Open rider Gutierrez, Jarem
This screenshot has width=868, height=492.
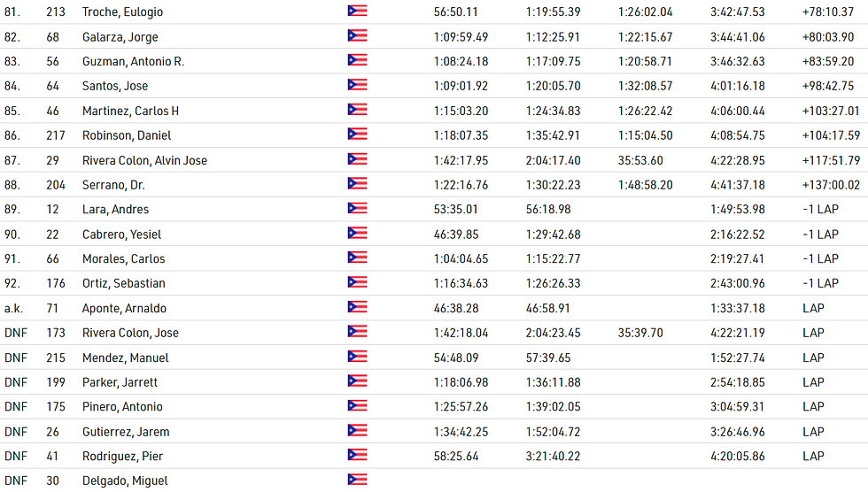(125, 432)
